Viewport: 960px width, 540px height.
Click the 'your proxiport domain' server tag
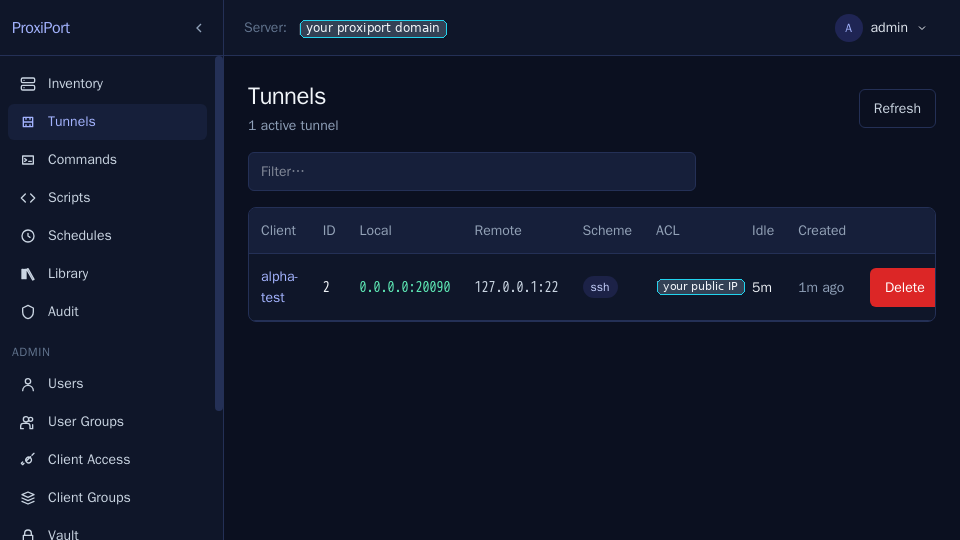[x=373, y=28]
